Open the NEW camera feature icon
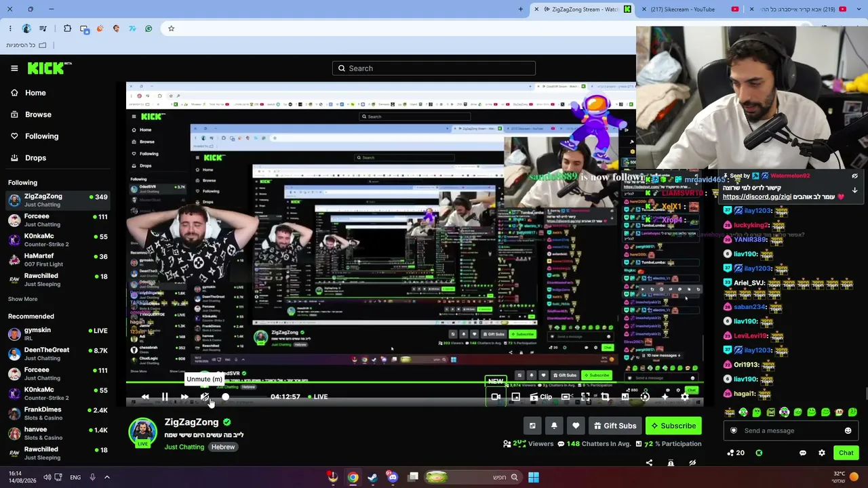The height and width of the screenshot is (488, 868). pos(496,397)
